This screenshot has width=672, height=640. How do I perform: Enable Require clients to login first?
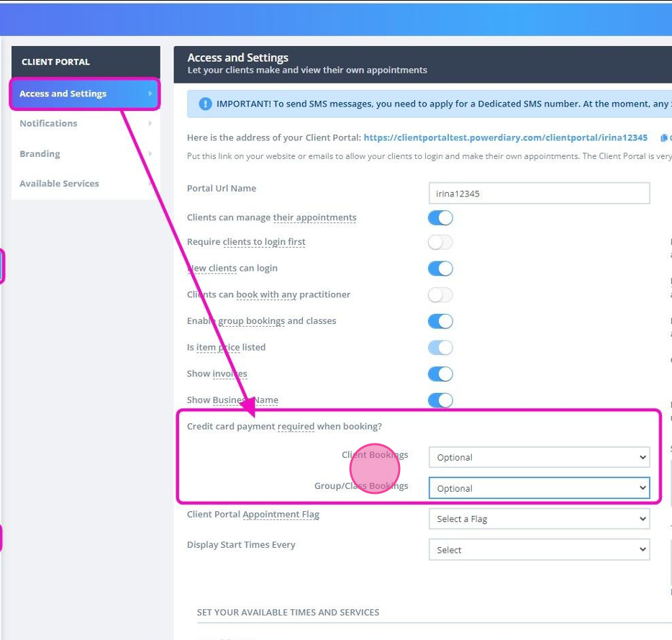pos(440,242)
